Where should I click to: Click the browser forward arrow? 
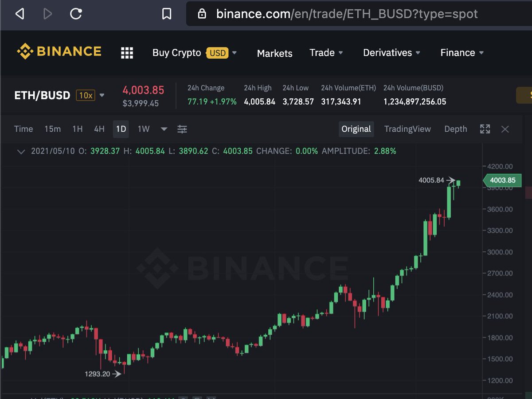coord(47,14)
